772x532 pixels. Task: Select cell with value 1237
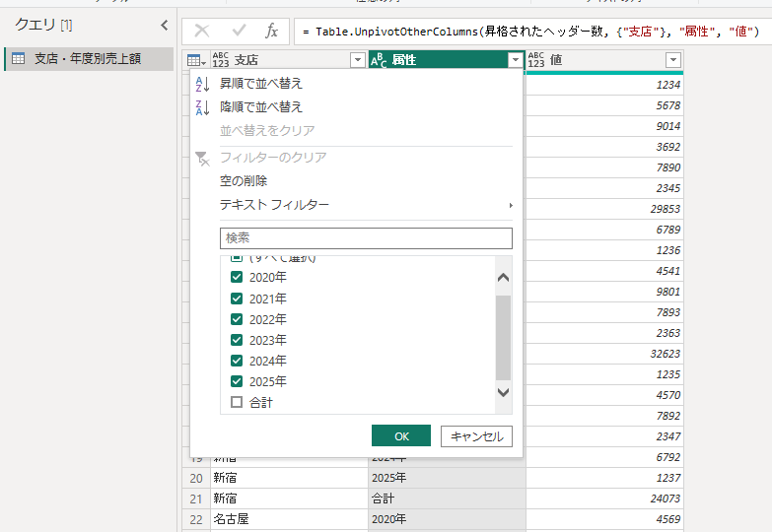click(x=604, y=478)
